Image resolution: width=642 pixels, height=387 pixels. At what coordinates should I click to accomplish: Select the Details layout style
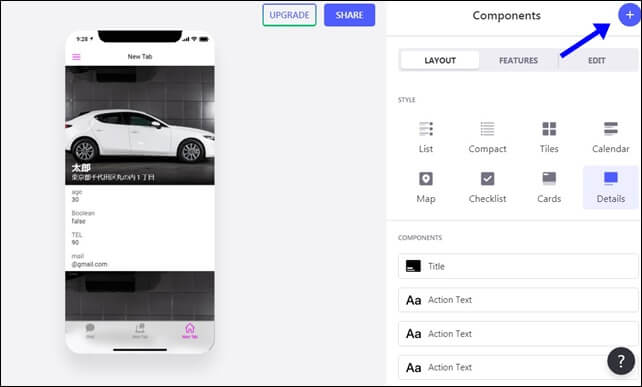point(610,188)
